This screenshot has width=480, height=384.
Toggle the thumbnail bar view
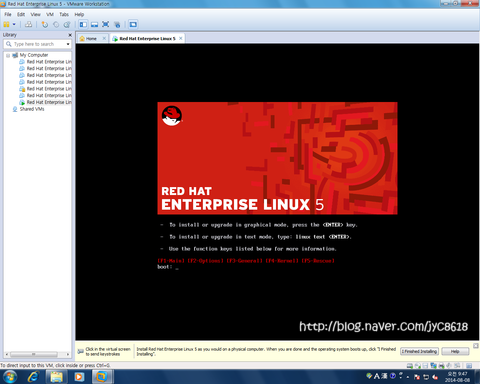(x=95, y=24)
